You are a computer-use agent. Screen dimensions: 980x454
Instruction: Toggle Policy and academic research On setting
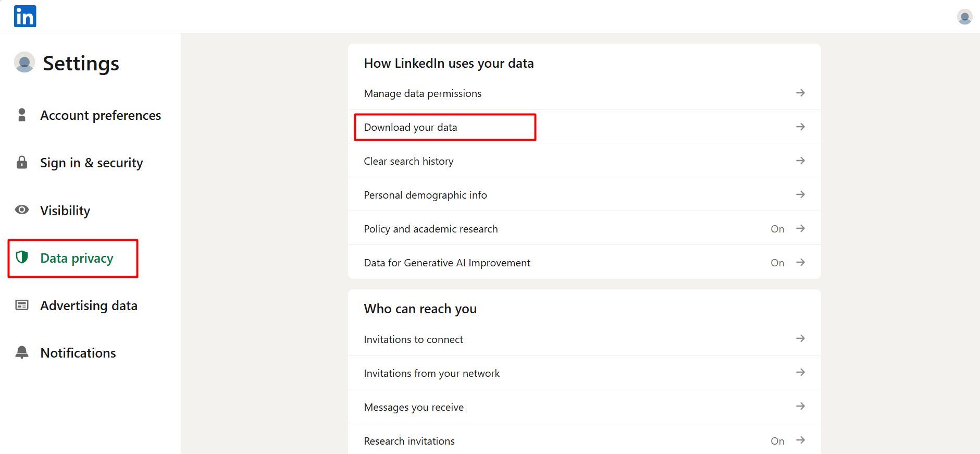[777, 229]
